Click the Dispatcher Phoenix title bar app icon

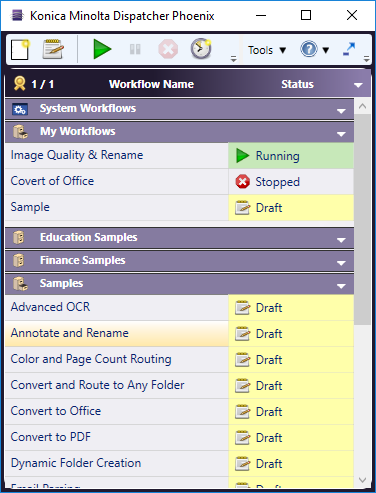(x=17, y=15)
